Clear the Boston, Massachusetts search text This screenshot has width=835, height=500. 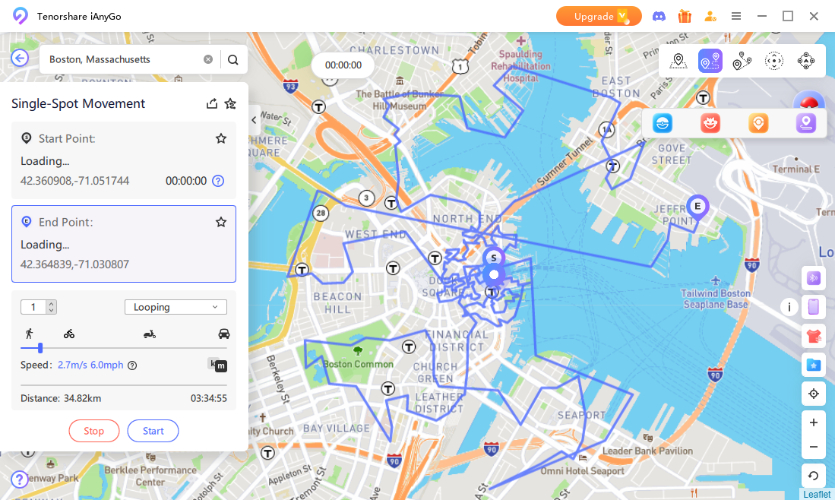(208, 59)
